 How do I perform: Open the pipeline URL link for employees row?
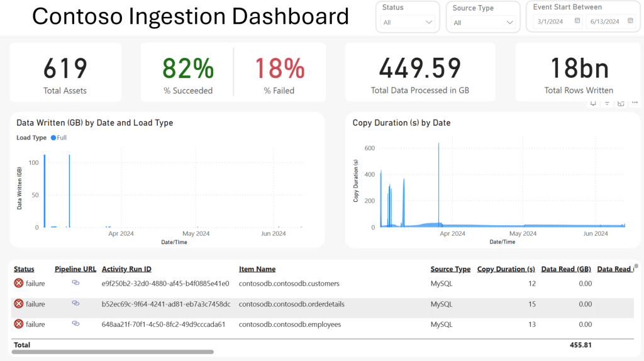point(75,324)
